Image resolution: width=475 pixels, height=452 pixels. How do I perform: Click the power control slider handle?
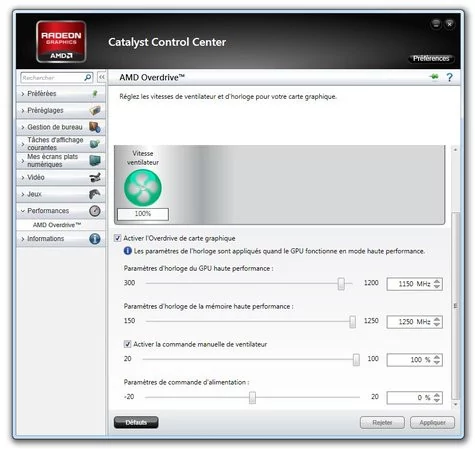252,397
